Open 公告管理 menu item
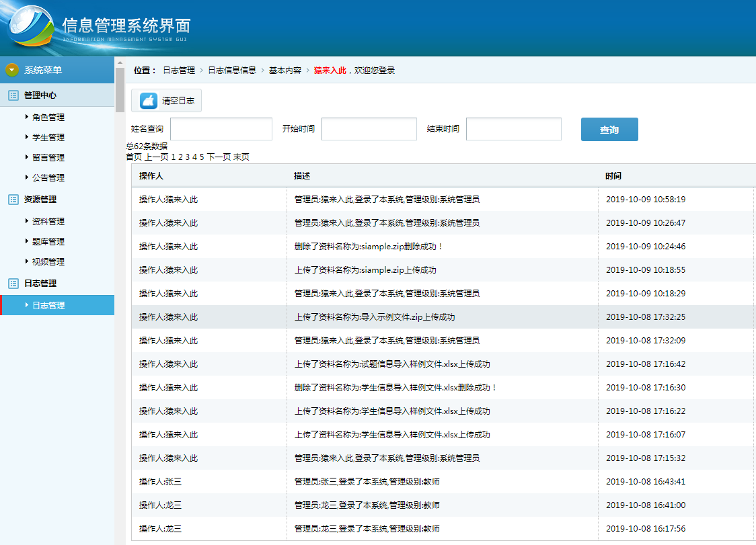Image resolution: width=756 pixels, height=545 pixels. point(48,178)
